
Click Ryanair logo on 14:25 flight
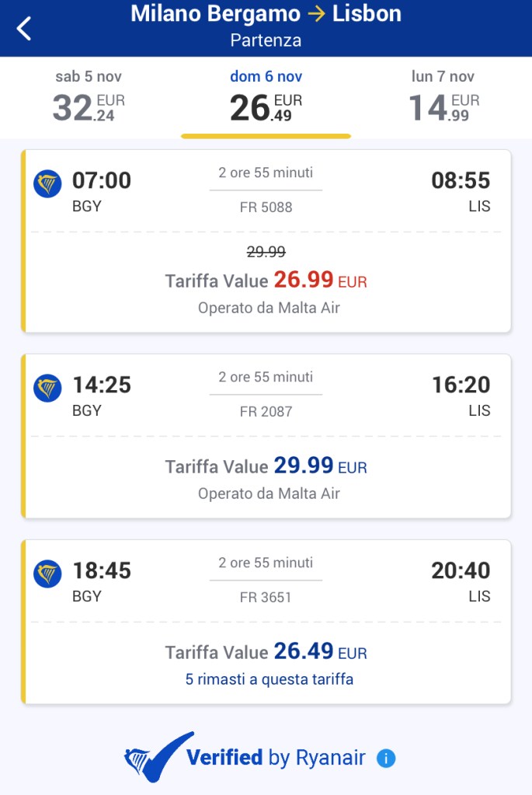click(47, 389)
